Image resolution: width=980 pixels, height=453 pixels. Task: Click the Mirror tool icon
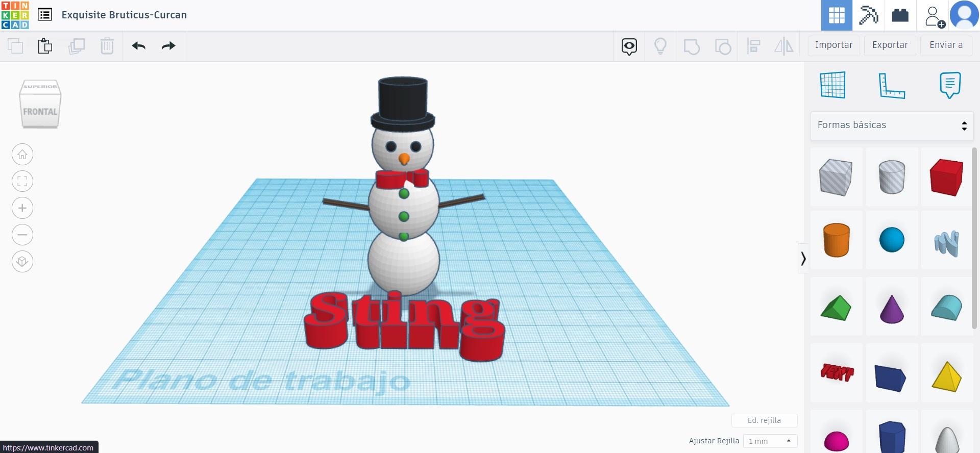click(784, 46)
